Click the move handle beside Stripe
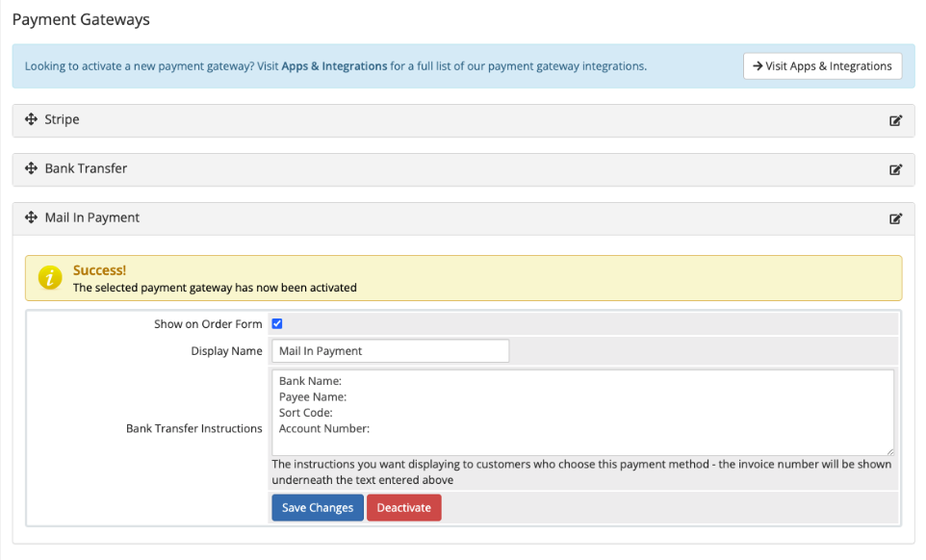Viewport: 926px width, 560px height. pyautogui.click(x=32, y=119)
